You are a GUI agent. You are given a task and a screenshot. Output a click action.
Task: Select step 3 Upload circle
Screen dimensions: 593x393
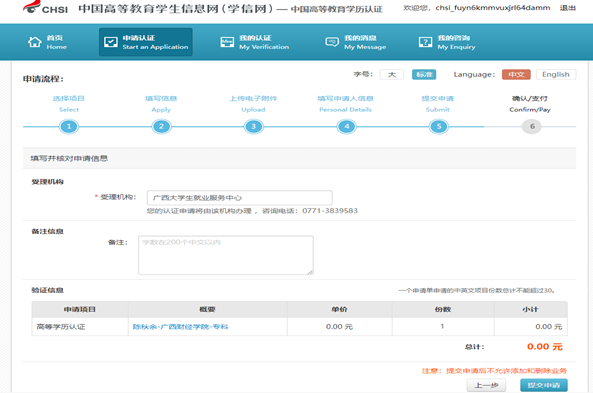pyautogui.click(x=253, y=126)
